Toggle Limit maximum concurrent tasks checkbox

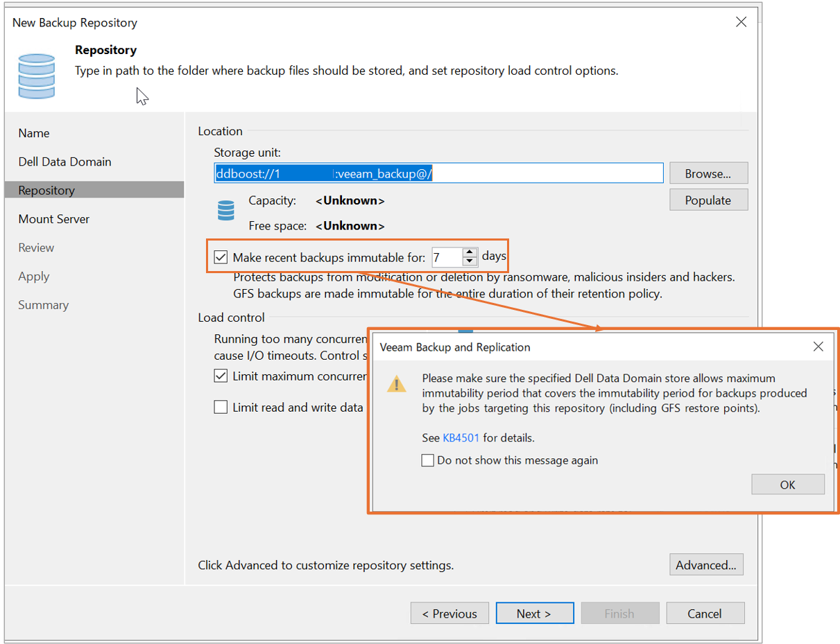pos(221,376)
